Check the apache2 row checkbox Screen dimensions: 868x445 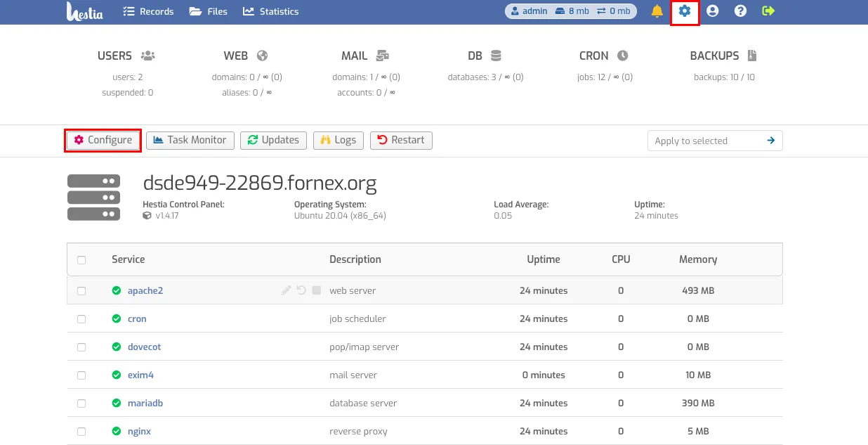[81, 290]
